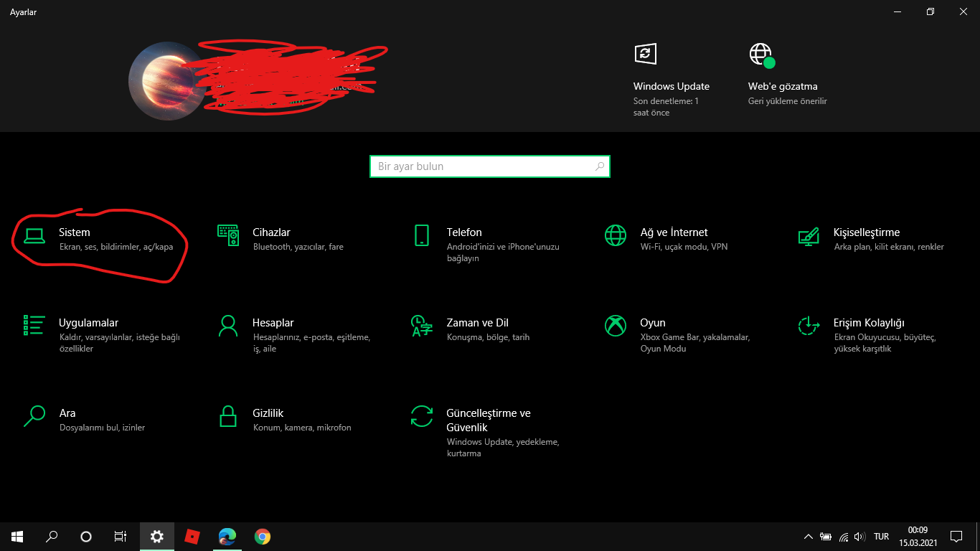Launch Cortana from the taskbar circle
Viewport: 980px width, 551px height.
tap(86, 537)
